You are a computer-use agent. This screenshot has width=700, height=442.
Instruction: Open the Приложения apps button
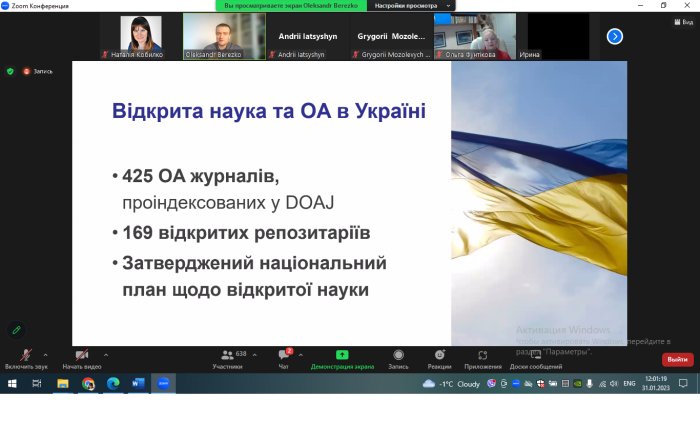point(483,359)
